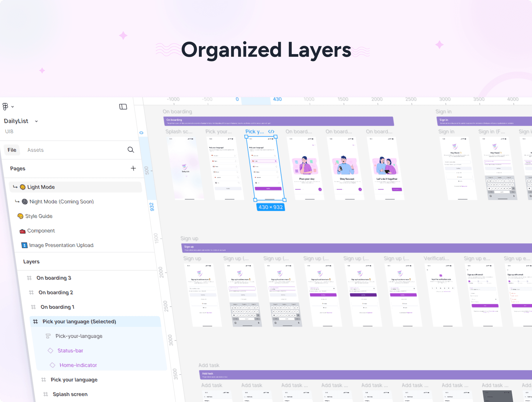This screenshot has width=532, height=402.
Task: Select the Pick-your-language child layer
Action: point(79,336)
